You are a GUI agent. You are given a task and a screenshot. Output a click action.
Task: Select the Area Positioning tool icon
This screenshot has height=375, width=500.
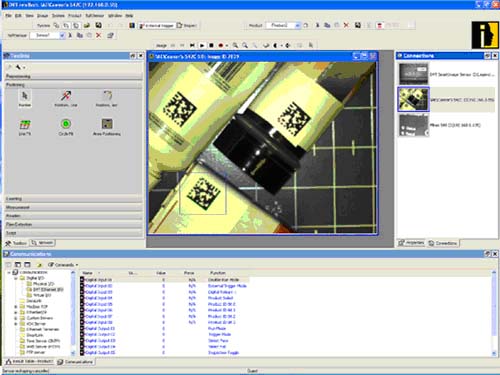tap(107, 124)
